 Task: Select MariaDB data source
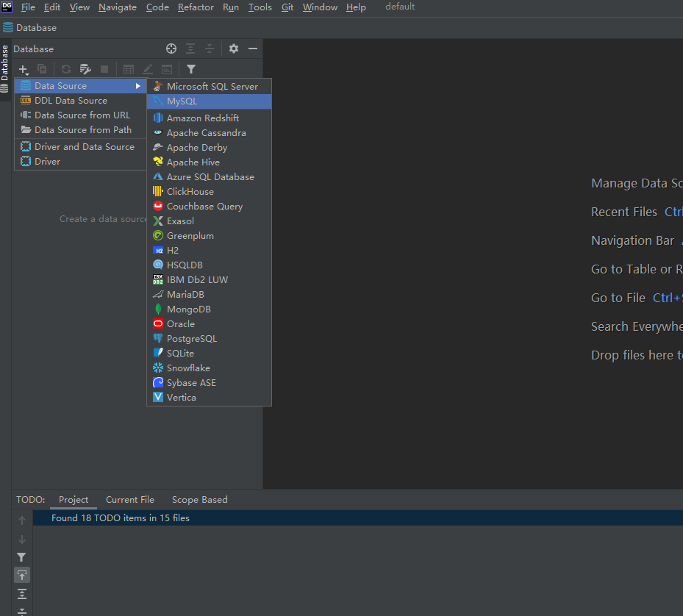tap(209, 295)
